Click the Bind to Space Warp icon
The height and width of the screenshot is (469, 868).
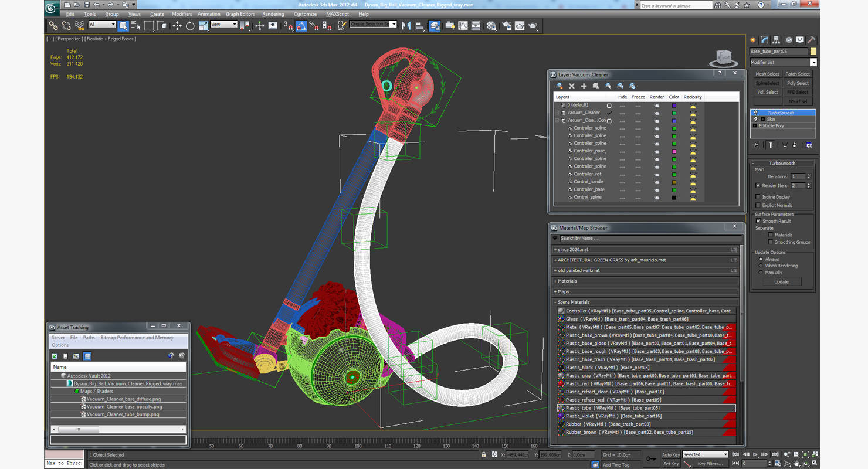(80, 26)
